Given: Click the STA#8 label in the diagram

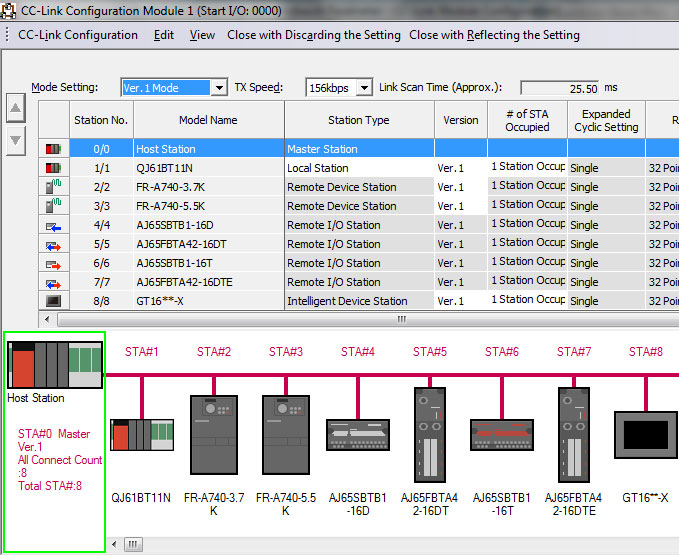Looking at the screenshot, I should click(646, 352).
